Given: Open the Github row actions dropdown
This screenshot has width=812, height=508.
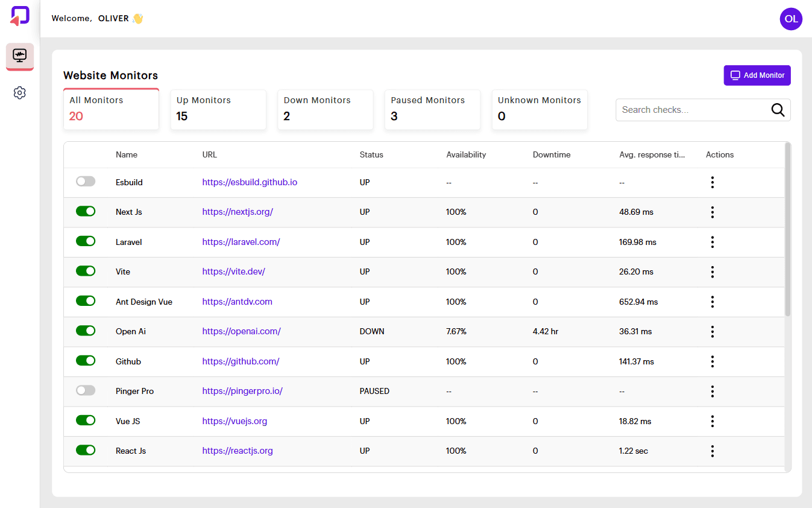Looking at the screenshot, I should pos(713,361).
